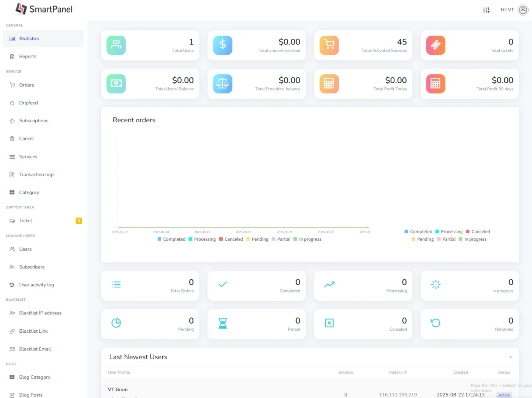Click the calculator icon for Total Profit 30 days
The image size is (532, 398).
pyautogui.click(x=435, y=84)
